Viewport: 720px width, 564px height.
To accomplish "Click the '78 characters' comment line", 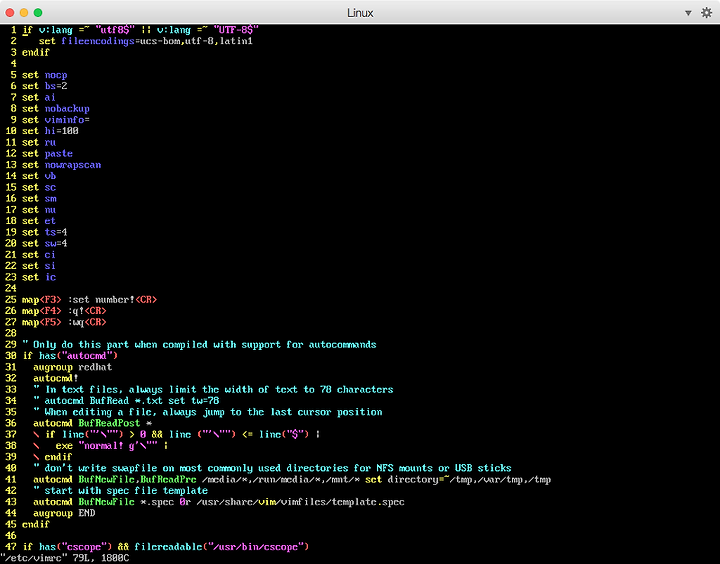I will pos(213,390).
